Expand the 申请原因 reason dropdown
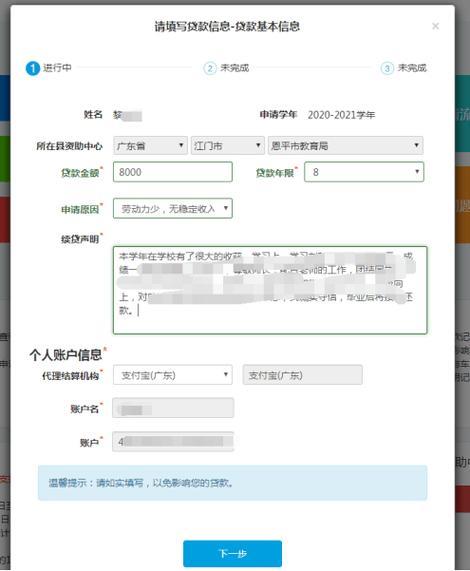Screen dimensions: 470x571 (x=173, y=208)
